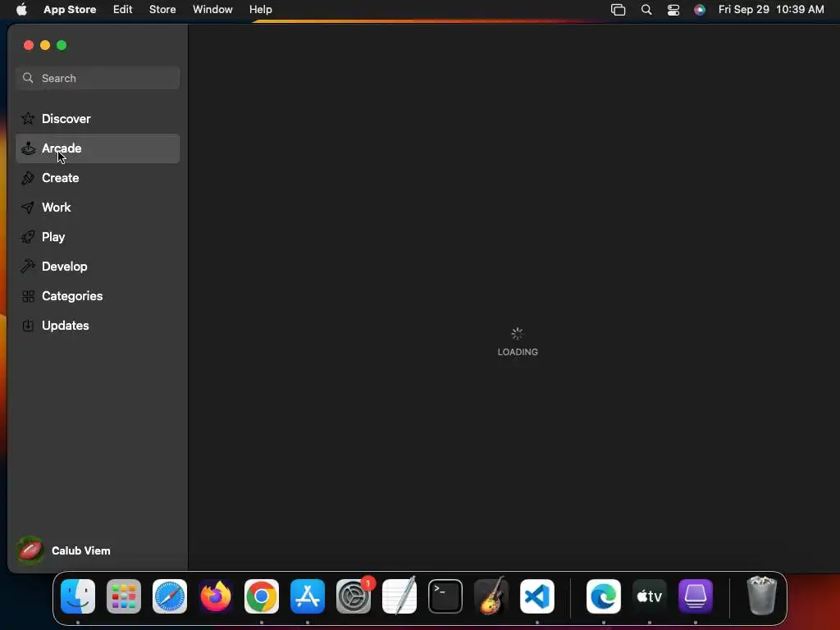Click the green full-screen button
This screenshot has height=630, width=840.
pyautogui.click(x=62, y=45)
